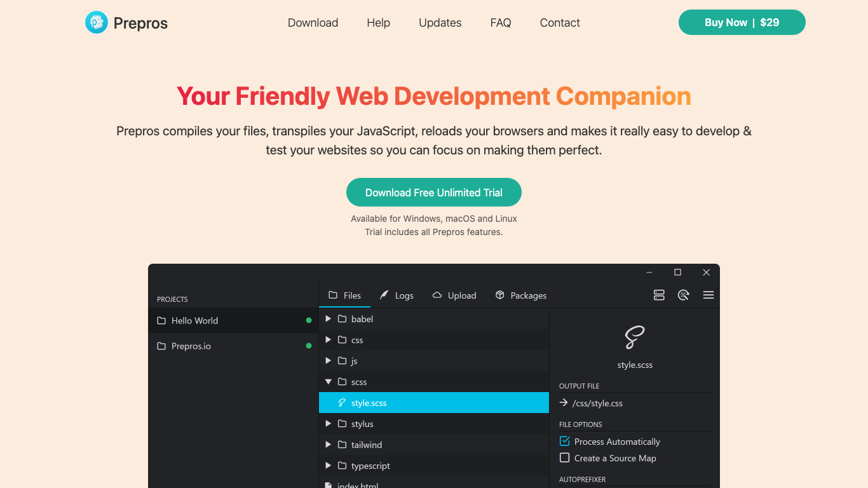This screenshot has width=868, height=488.
Task: Click the typescript folder name
Action: coord(370,466)
